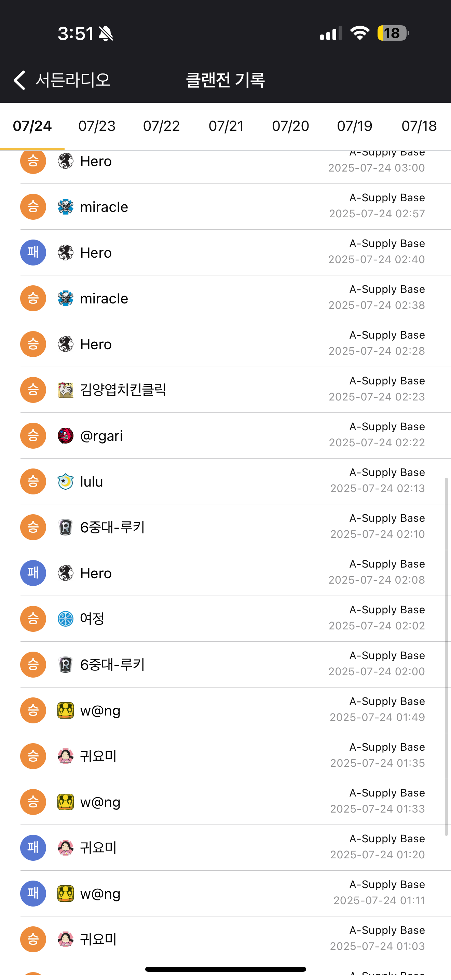Tap the blue 패 badge at 02:40
This screenshot has height=980, width=451.
pos(33,253)
